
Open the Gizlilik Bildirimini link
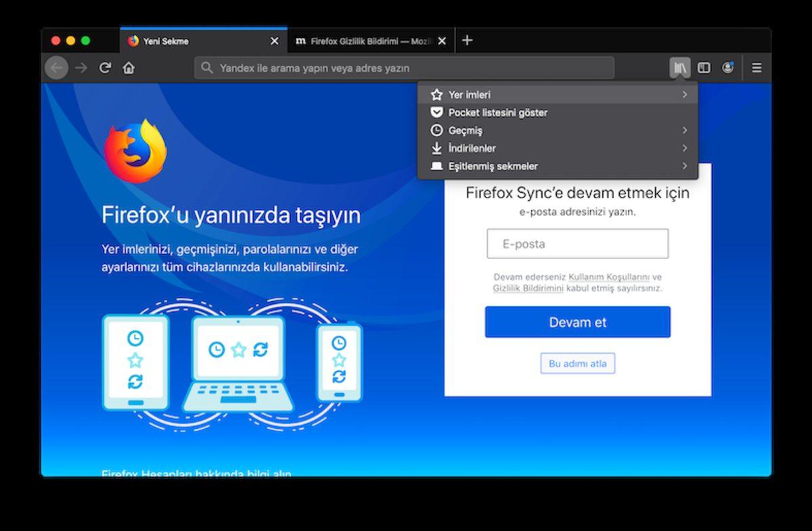(528, 287)
